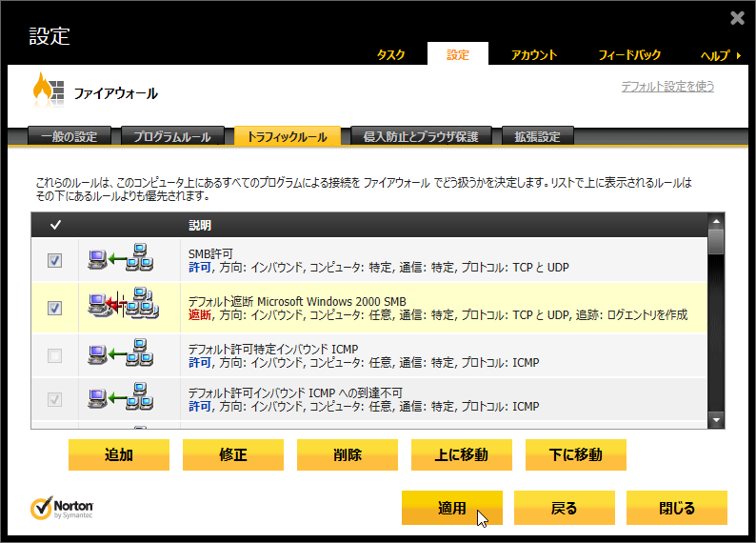The image size is (756, 543).
Task: Click the checkmark column header icon
Action: pos(55,226)
